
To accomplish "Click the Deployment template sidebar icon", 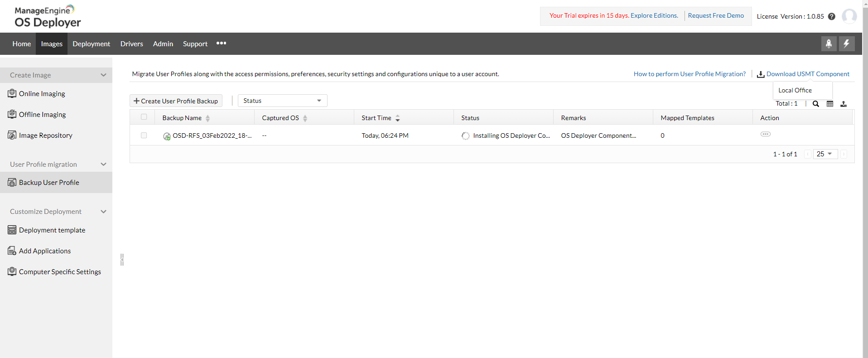I will (x=12, y=230).
